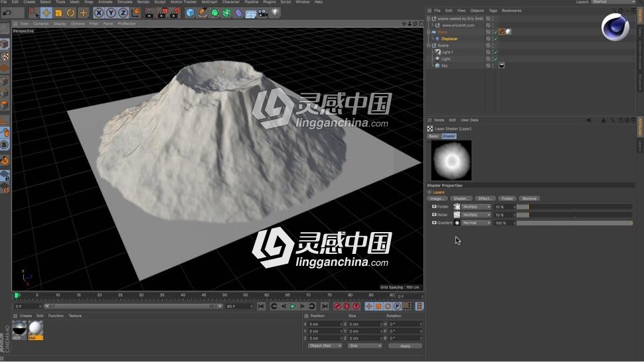This screenshot has width=644, height=362.
Task: Click the Folder button
Action: 507,199
